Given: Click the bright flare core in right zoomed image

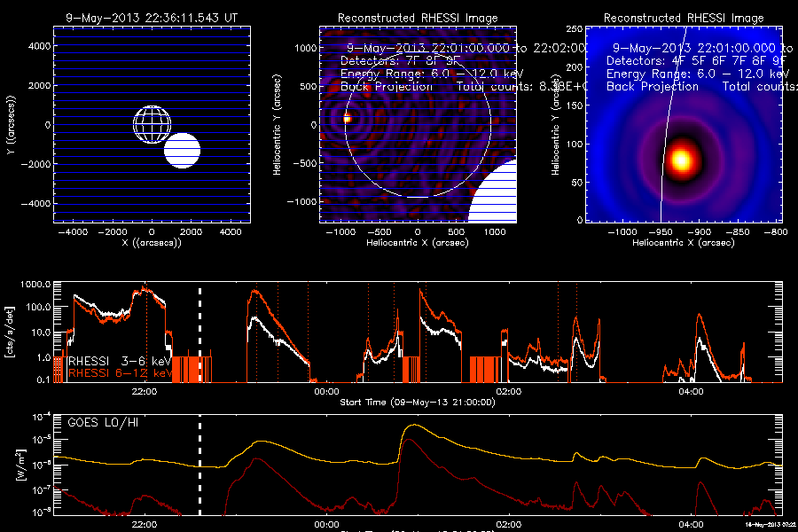Looking at the screenshot, I should click(x=681, y=160).
